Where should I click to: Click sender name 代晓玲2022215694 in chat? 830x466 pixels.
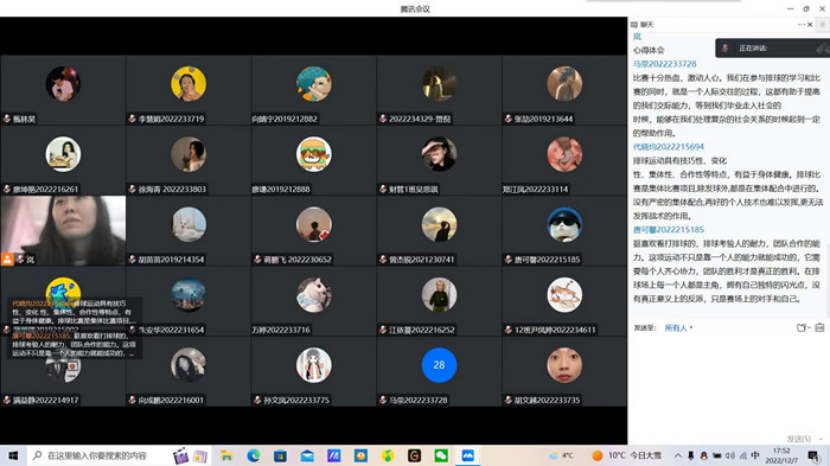point(668,147)
